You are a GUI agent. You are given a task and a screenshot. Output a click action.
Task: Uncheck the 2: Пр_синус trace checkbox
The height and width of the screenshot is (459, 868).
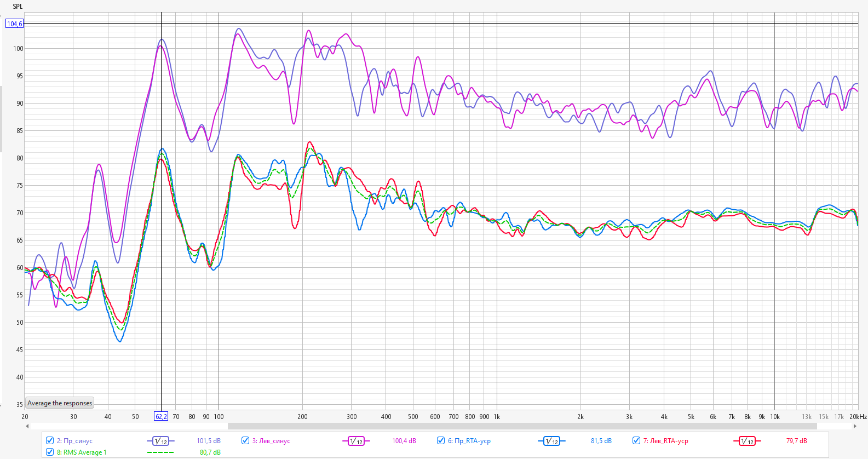coord(50,440)
